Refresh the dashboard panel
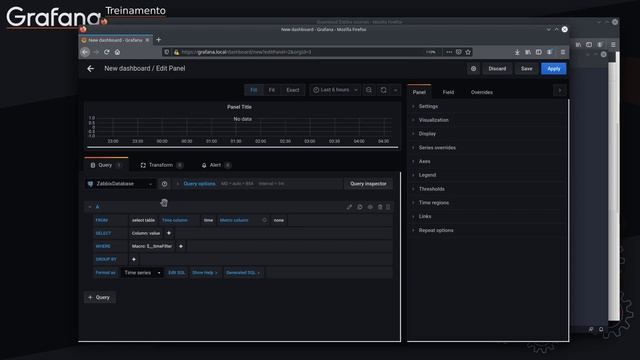The height and width of the screenshot is (360, 640). [383, 90]
